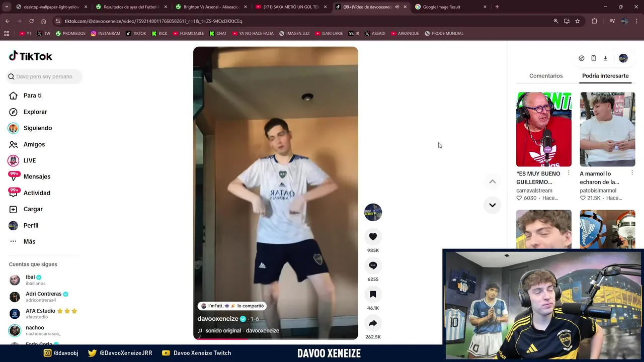Open AFA Estudio followed account
This screenshot has height=362, width=644.
point(43,314)
